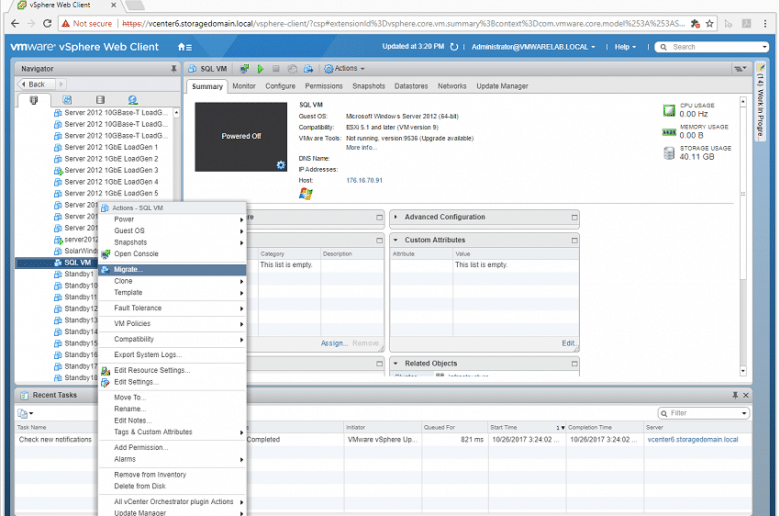Open the Work In Progress side panel
The width and height of the screenshot is (780, 516).
point(760,102)
